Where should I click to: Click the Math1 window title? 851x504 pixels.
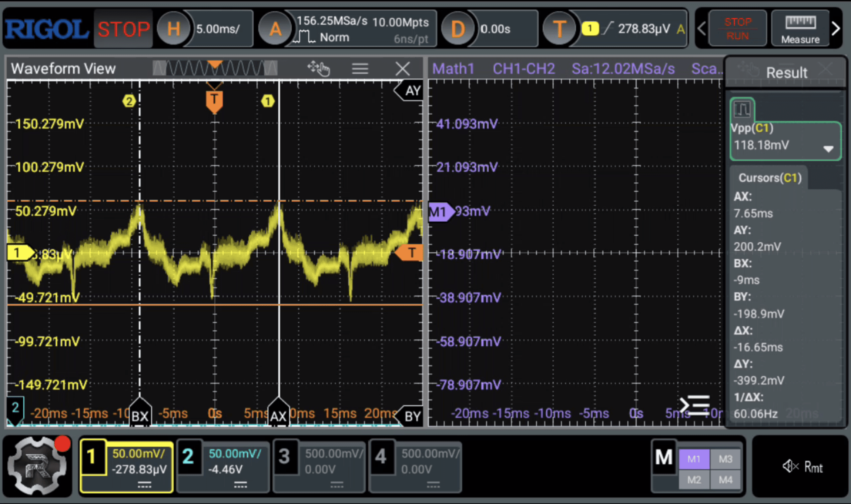(x=453, y=69)
